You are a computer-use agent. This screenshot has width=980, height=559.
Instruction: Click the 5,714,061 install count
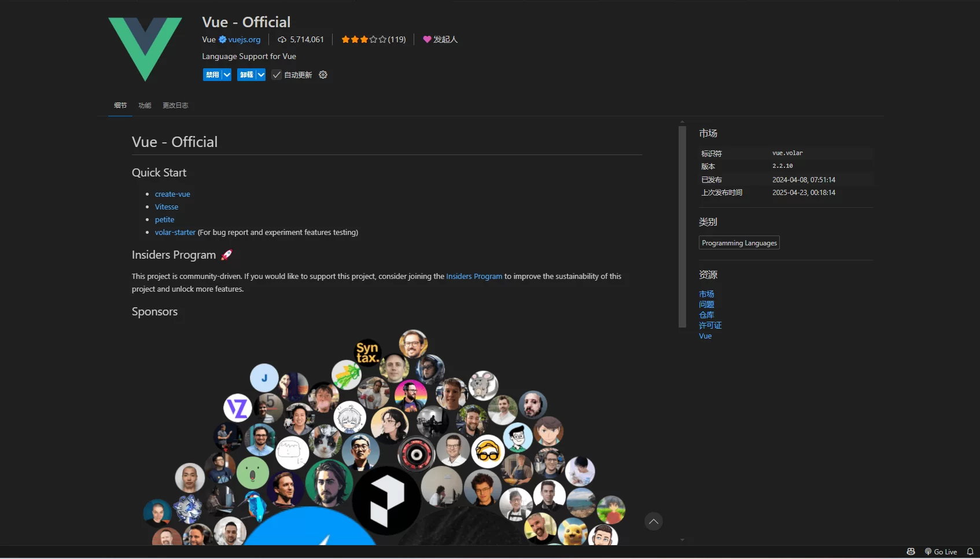(307, 39)
